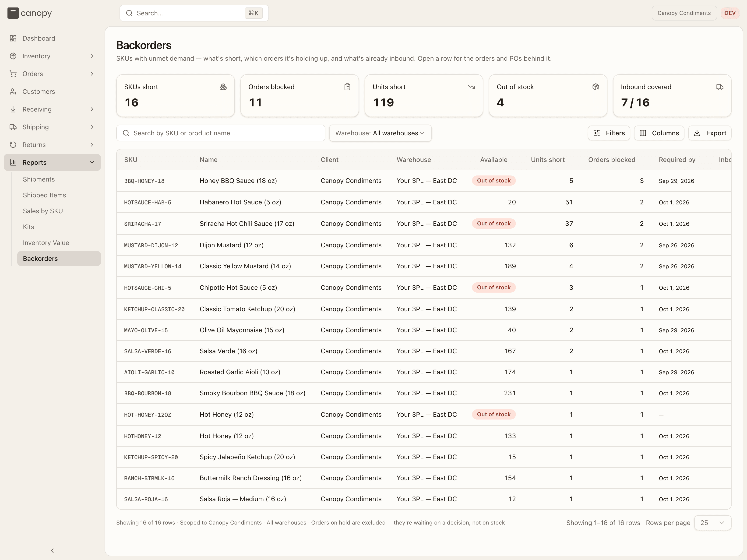This screenshot has width=747, height=560.
Task: Expand the Orders submenu chevron
Action: pos(92,73)
